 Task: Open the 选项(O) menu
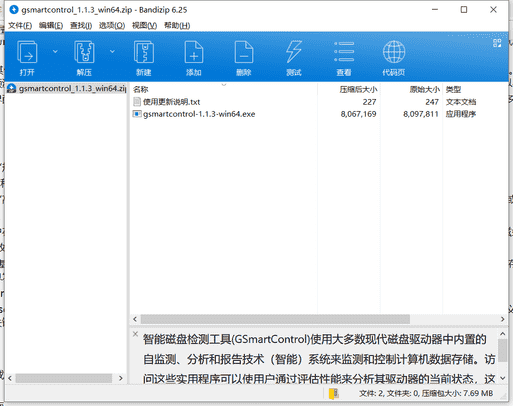[112, 25]
